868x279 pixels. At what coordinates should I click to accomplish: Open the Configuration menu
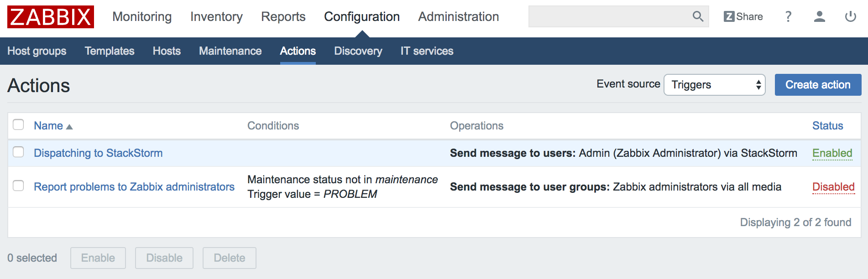coord(362,17)
